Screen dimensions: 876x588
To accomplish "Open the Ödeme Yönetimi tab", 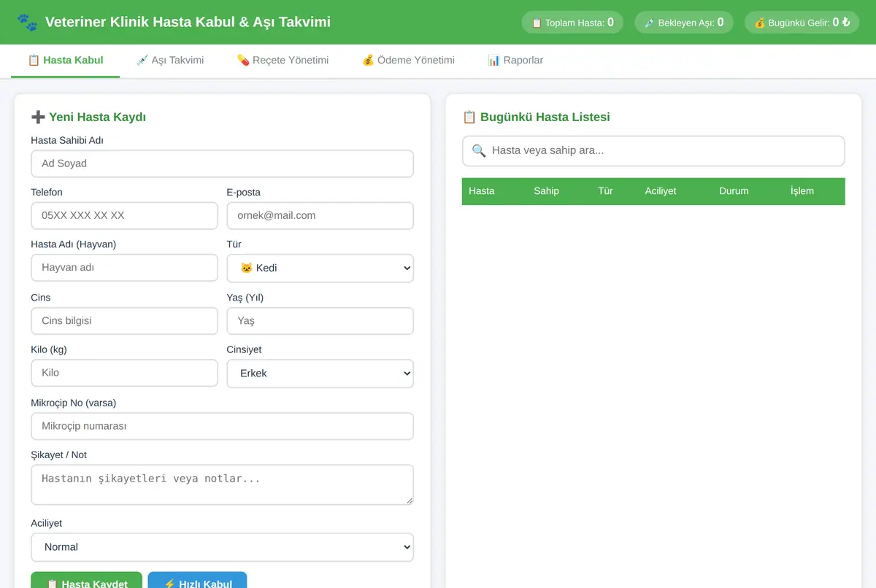I will click(x=408, y=61).
